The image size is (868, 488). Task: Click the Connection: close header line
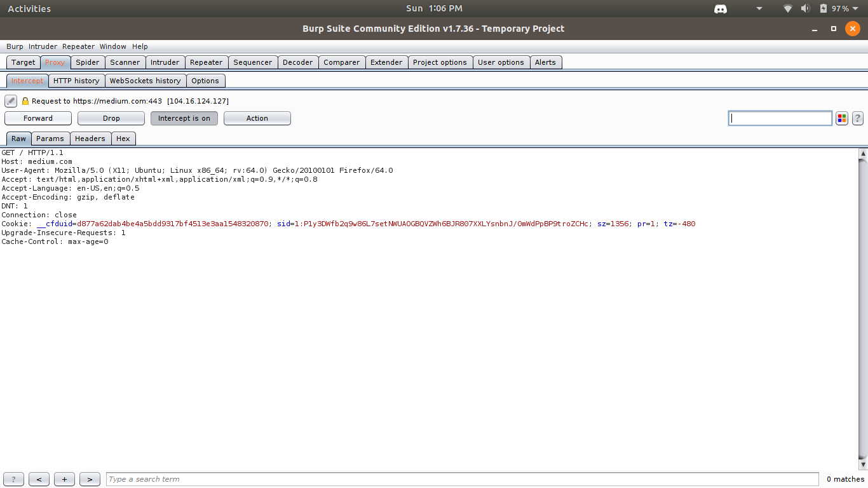tap(39, 215)
